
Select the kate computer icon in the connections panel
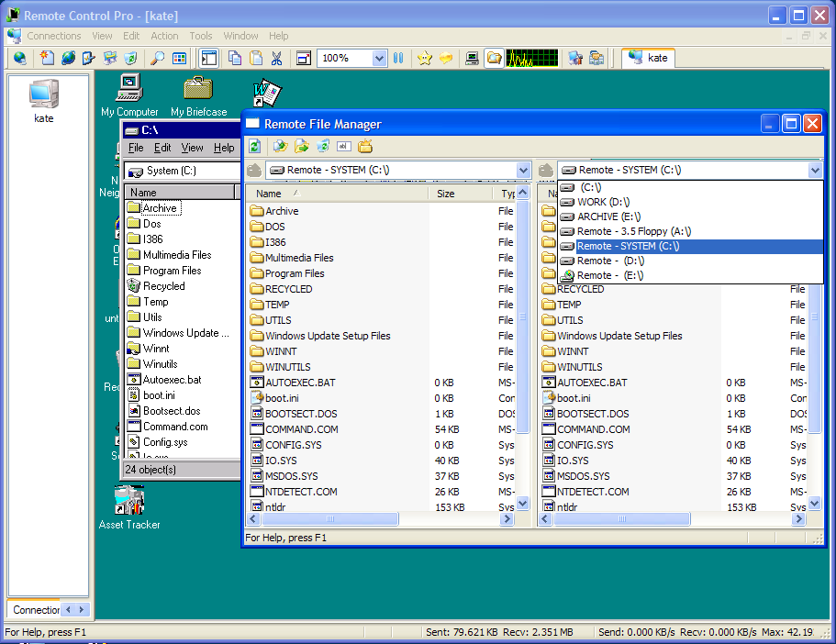click(44, 101)
